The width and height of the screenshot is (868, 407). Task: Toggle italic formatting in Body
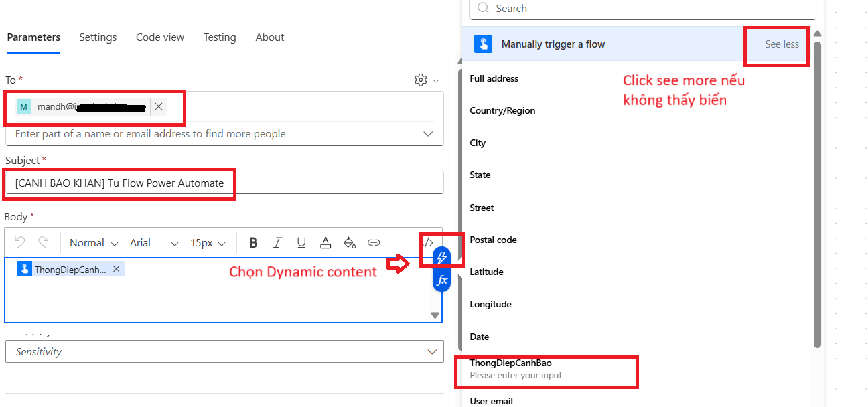click(277, 243)
